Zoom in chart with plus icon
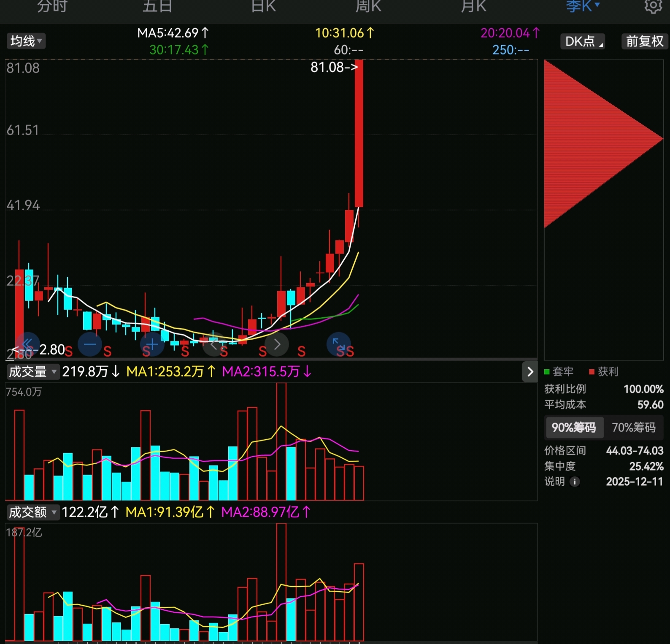Image resolution: width=670 pixels, height=644 pixels. coord(152,344)
